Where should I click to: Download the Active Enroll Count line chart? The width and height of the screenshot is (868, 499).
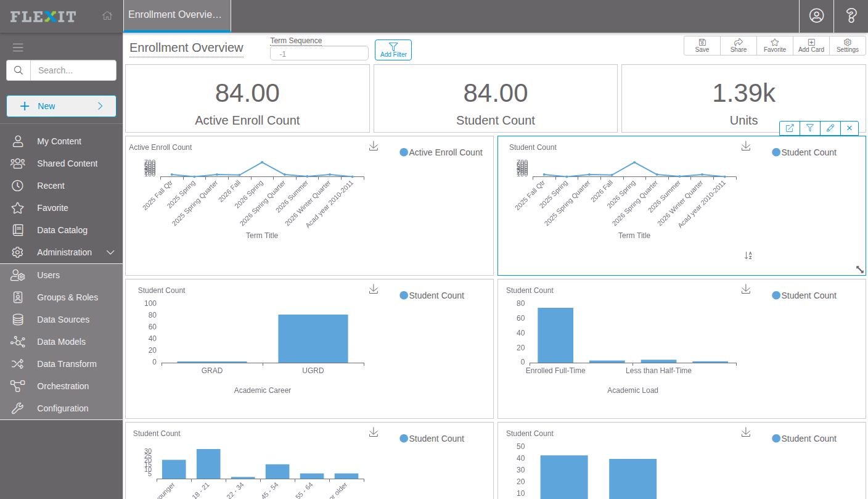374,146
